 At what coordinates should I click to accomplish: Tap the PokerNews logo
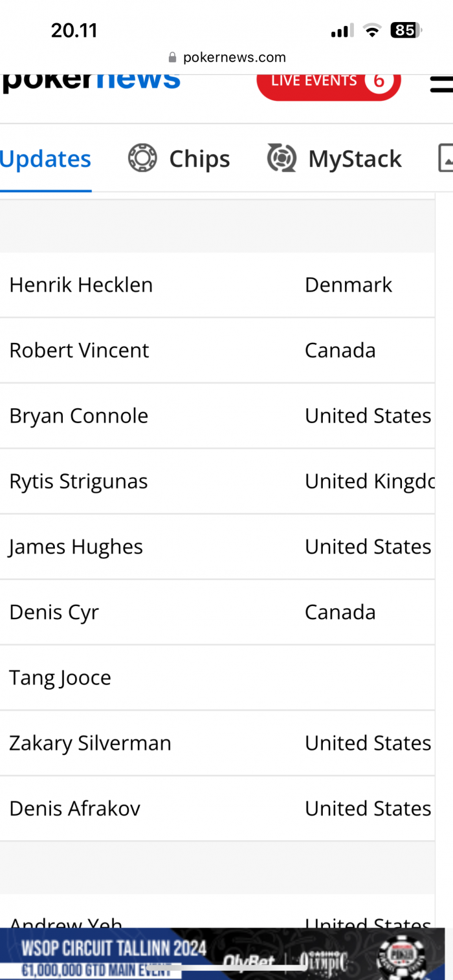click(91, 83)
